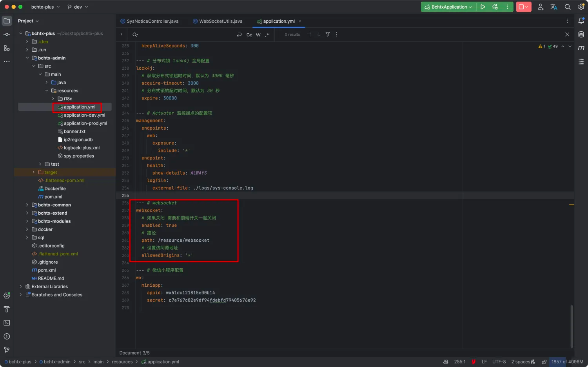Open IDE Settings with the gear icon
588x367 pixels.
tap(581, 7)
